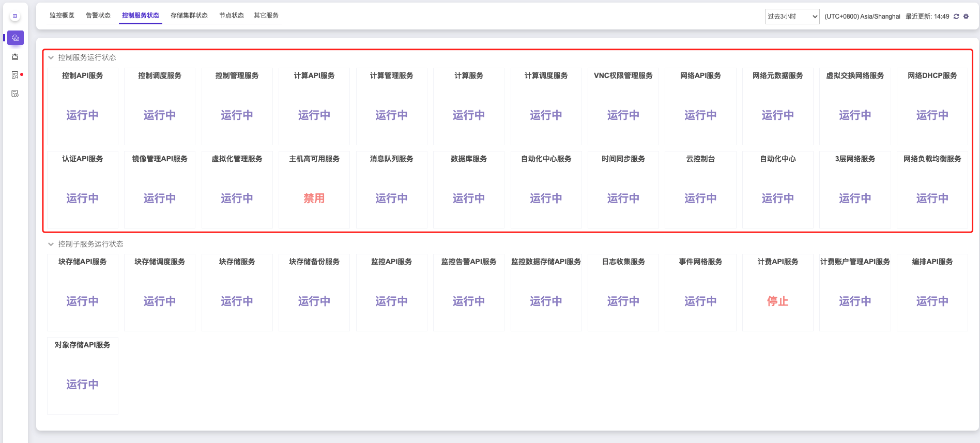980x443 pixels.
Task: Open the 过去3小时 time range dropdown
Action: (792, 17)
